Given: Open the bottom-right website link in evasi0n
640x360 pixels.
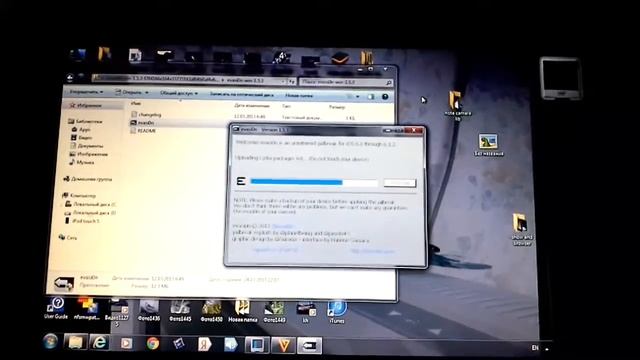Looking at the screenshot, I should coord(372,251).
